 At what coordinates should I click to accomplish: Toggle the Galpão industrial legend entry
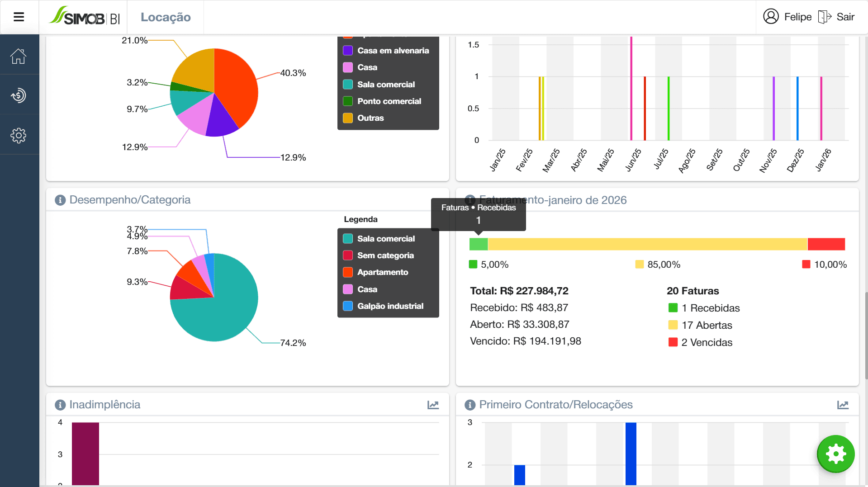point(389,306)
